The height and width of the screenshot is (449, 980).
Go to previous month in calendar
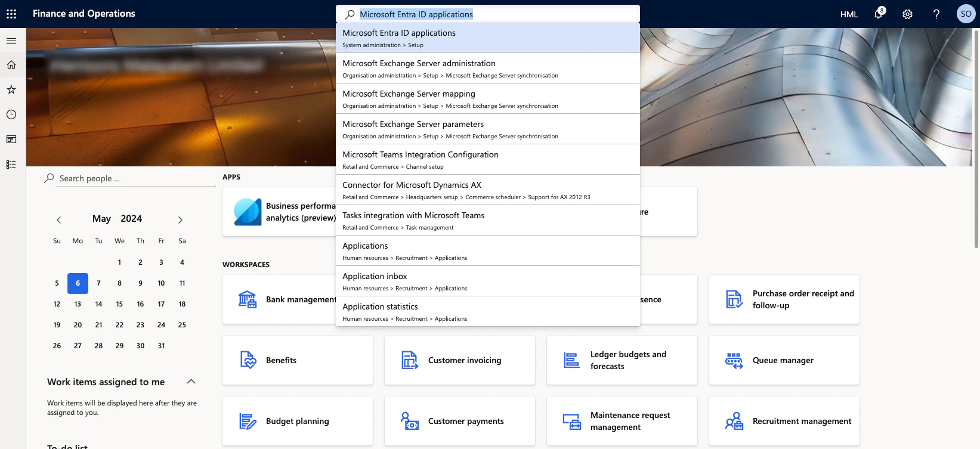coord(58,220)
